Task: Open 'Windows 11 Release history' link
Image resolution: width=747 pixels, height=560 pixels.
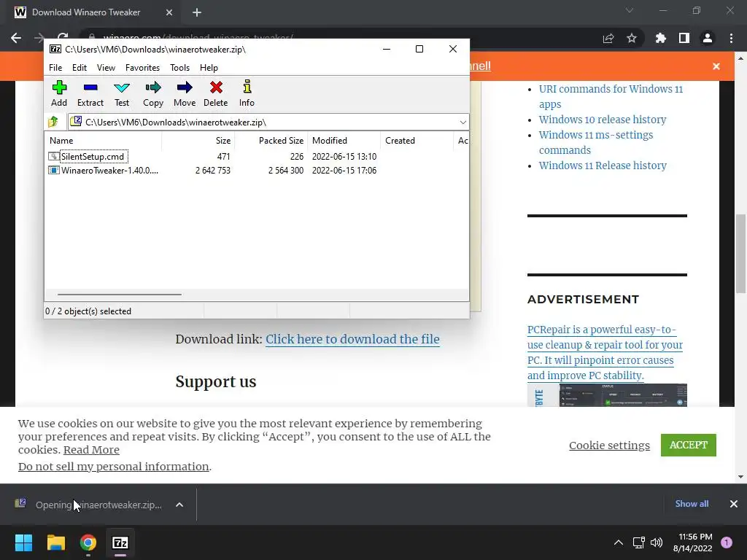Action: coord(603,166)
